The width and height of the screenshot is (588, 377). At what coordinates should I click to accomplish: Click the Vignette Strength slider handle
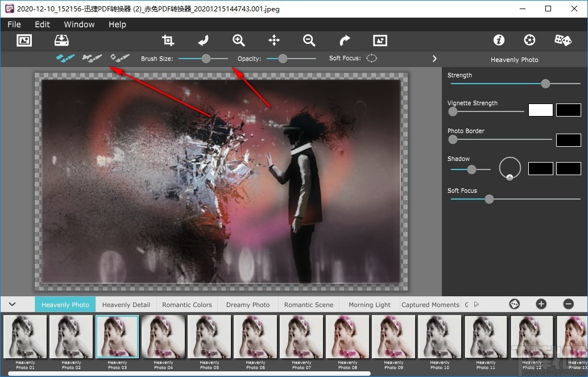click(x=453, y=111)
